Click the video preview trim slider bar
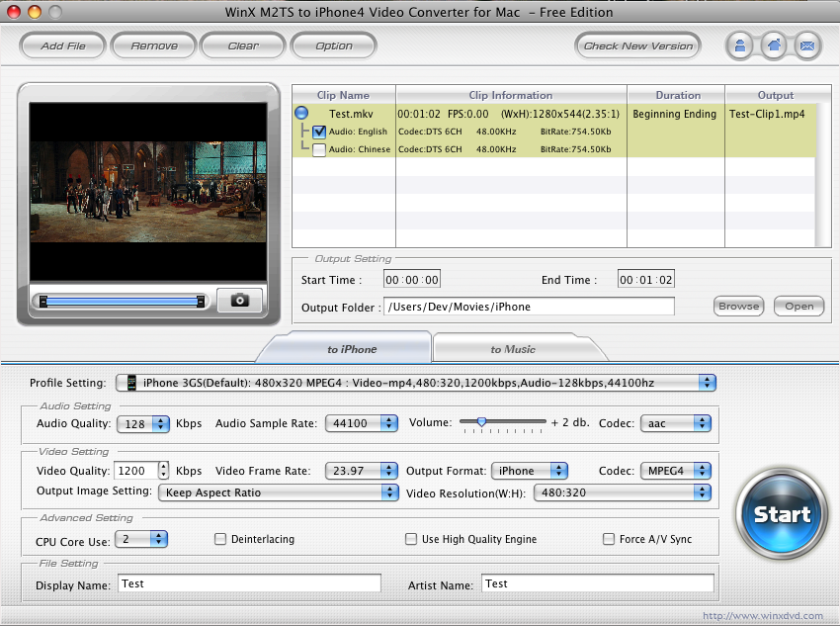Image resolution: width=840 pixels, height=626 pixels. (x=123, y=302)
